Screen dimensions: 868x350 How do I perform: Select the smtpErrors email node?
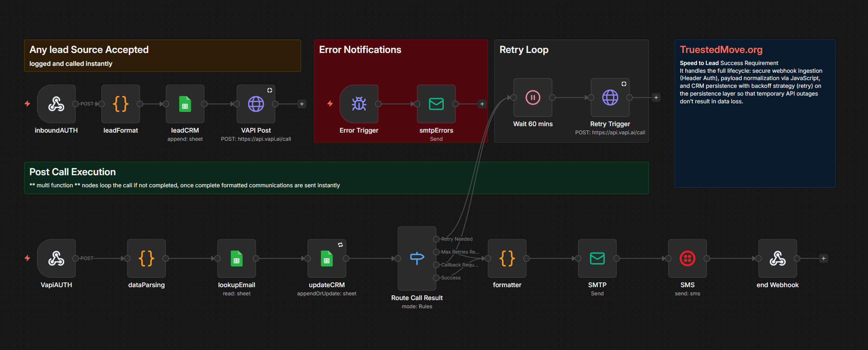(436, 104)
